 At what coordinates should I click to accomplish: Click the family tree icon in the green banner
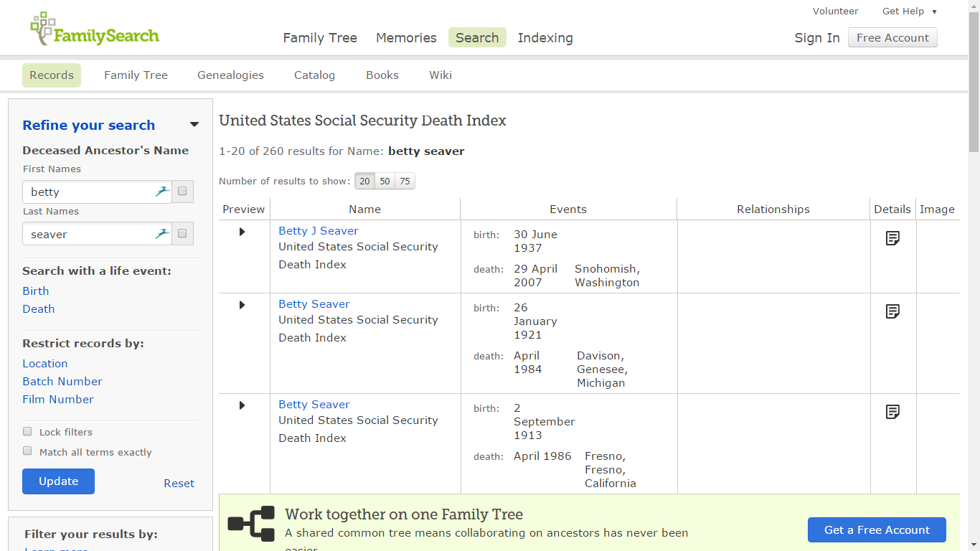click(x=251, y=524)
